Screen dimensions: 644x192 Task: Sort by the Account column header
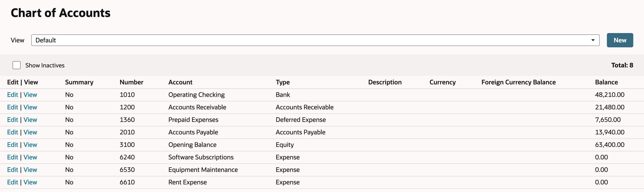pos(180,82)
